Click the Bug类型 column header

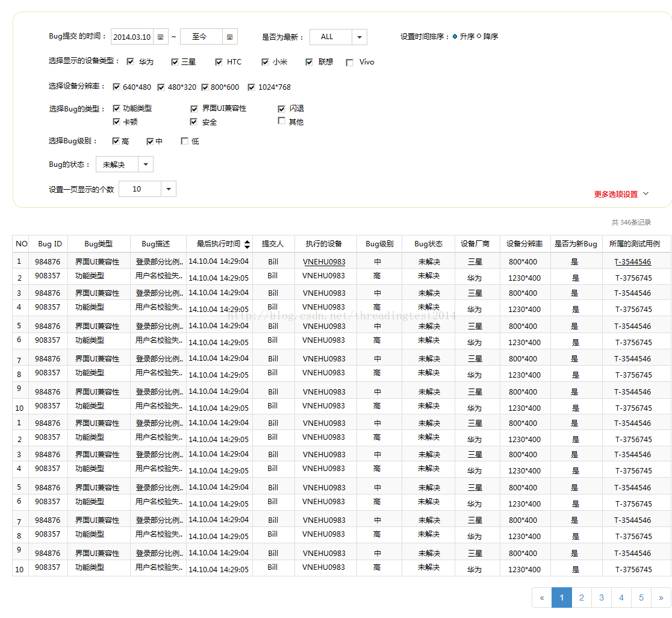click(98, 244)
